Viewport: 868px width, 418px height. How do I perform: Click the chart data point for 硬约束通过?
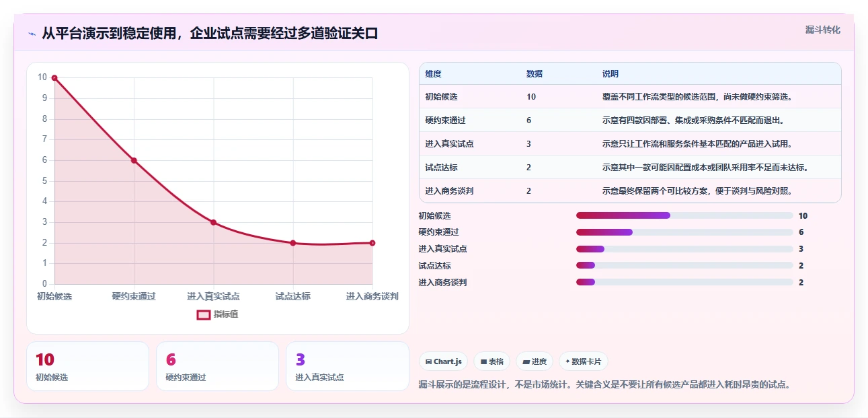coord(134,160)
